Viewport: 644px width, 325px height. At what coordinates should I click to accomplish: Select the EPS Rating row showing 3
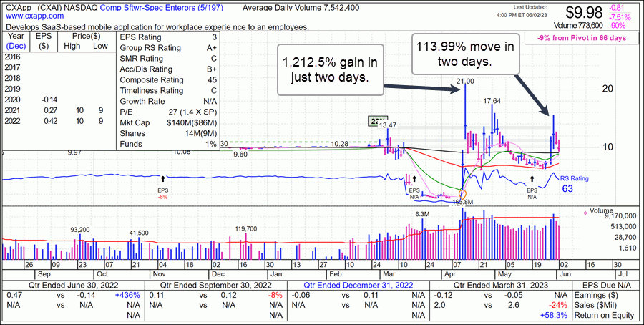click(x=167, y=37)
